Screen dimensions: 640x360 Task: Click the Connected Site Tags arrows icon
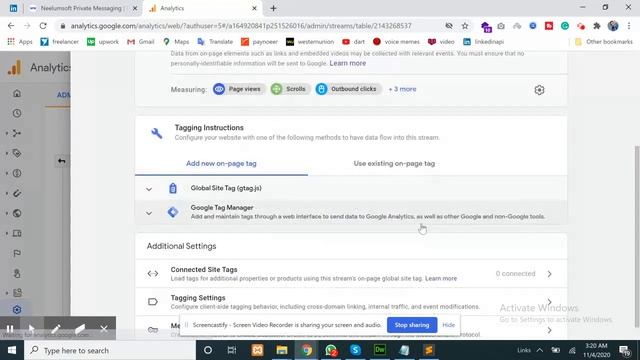tap(153, 274)
